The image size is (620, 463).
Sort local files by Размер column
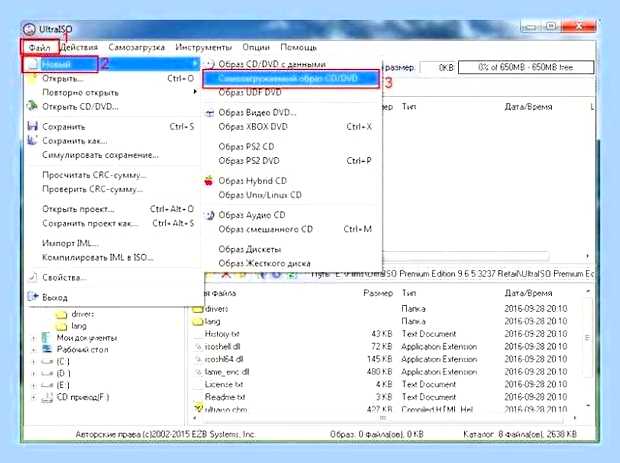click(378, 293)
